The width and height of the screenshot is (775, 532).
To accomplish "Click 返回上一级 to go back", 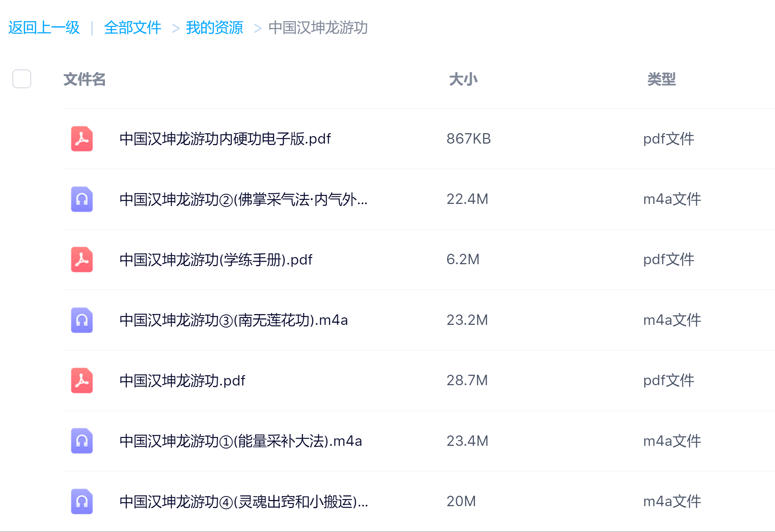I will [x=44, y=28].
